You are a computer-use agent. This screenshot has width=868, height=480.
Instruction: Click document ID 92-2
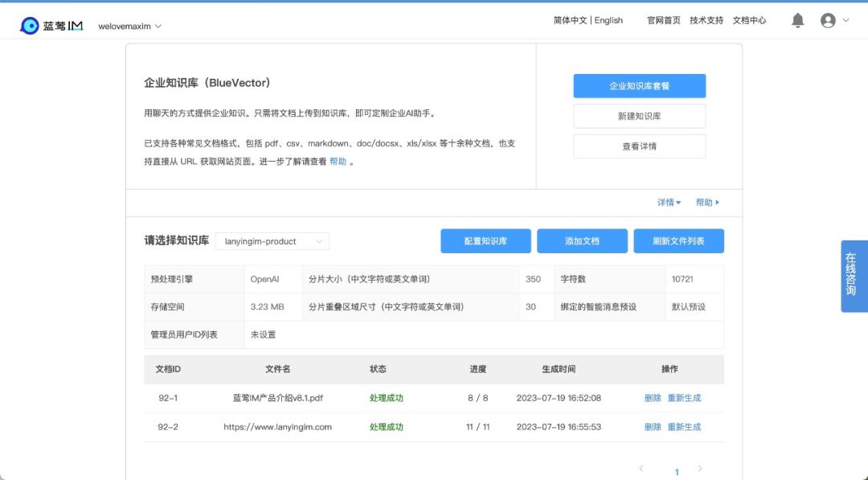[x=168, y=427]
